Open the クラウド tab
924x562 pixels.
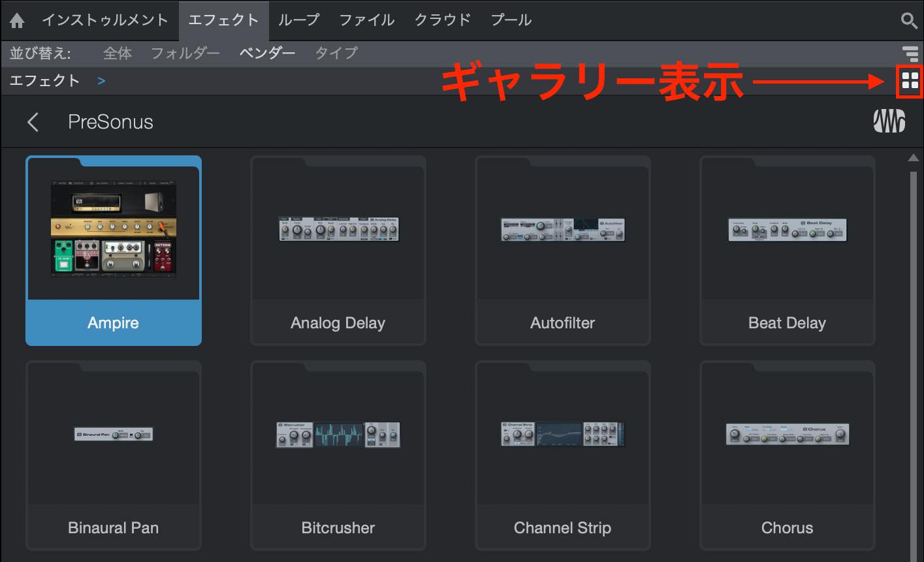[443, 20]
